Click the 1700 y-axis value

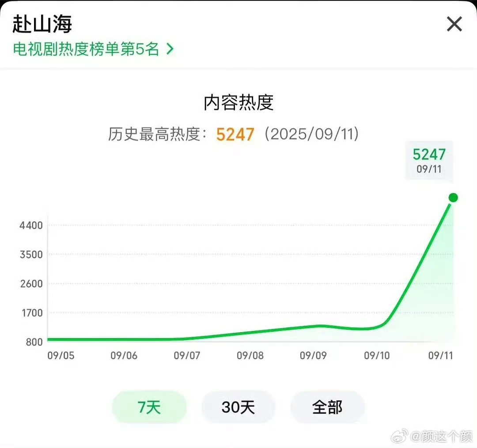pos(32,313)
